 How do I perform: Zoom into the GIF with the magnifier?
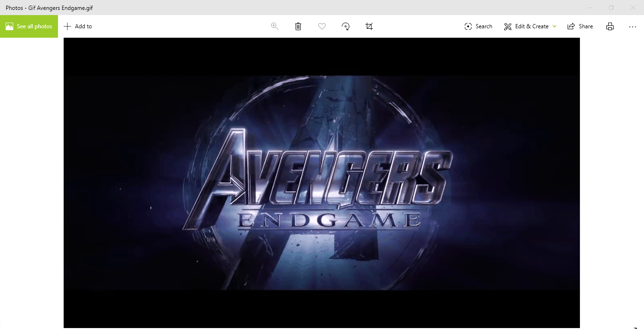[x=274, y=26]
